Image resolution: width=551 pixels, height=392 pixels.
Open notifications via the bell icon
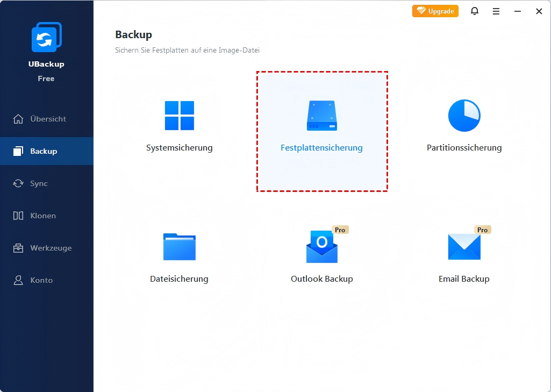tap(475, 11)
